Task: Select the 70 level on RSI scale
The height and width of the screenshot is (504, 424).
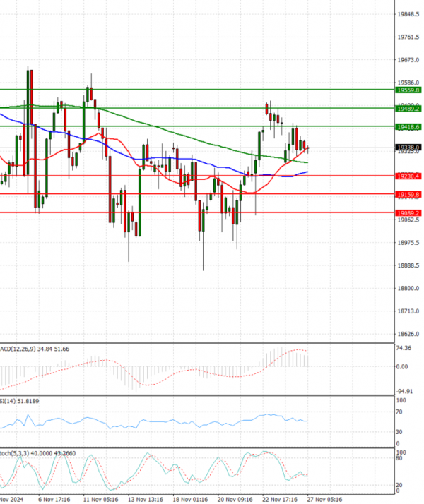Action: tap(399, 412)
